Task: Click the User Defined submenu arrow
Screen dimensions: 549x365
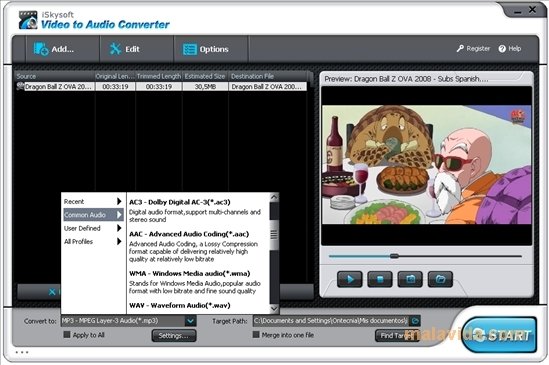Action: point(119,228)
